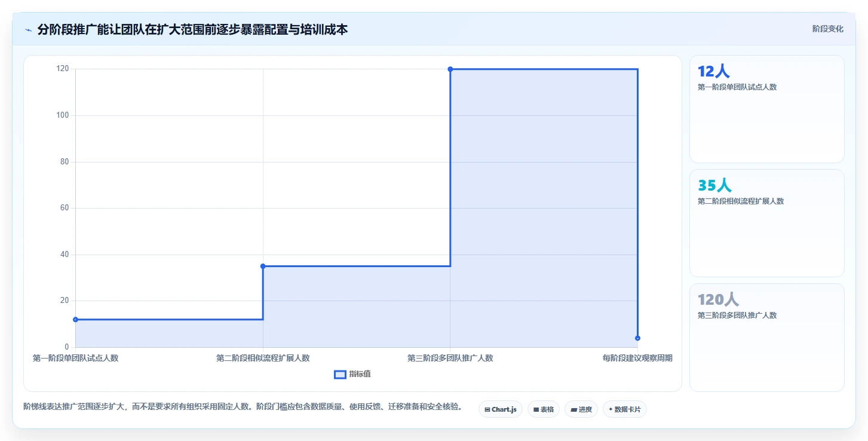Select the Chart.js tag
The height and width of the screenshot is (441, 868).
(x=501, y=409)
